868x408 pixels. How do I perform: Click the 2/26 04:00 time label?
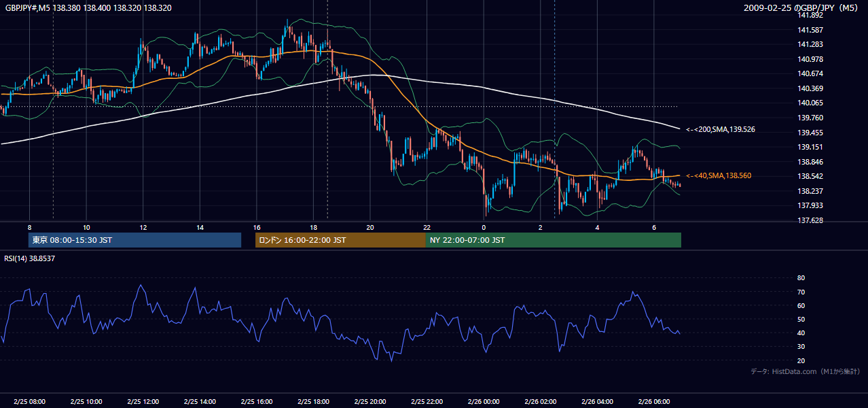click(598, 402)
